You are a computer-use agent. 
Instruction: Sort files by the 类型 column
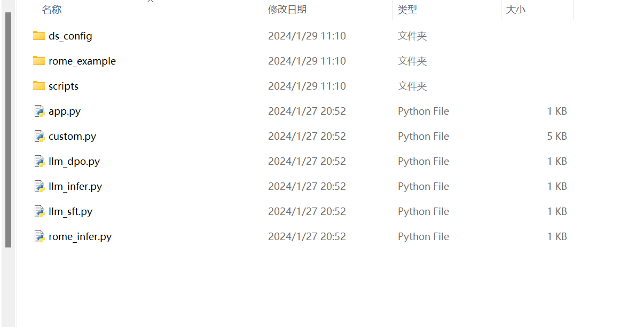[x=407, y=9]
